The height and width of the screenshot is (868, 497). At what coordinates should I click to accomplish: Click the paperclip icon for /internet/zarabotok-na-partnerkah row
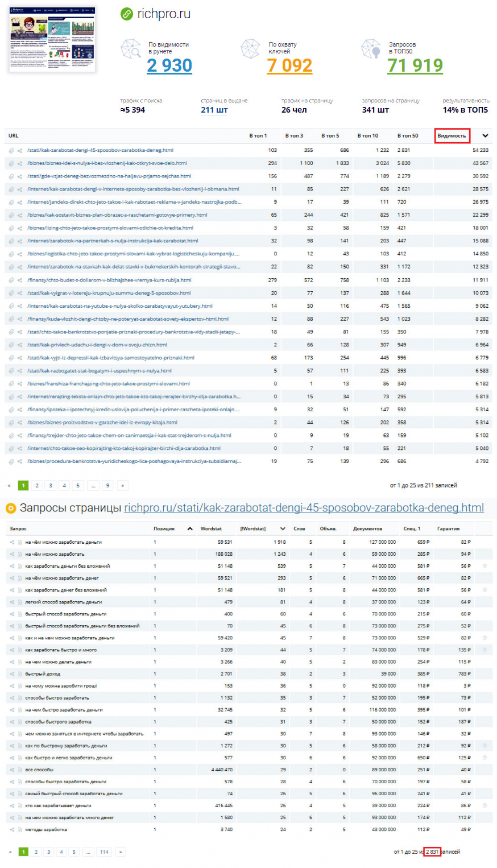pyautogui.click(x=11, y=241)
